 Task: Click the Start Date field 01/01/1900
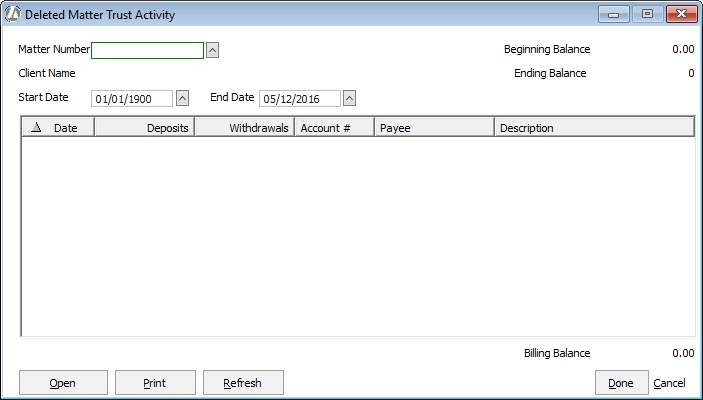coord(132,99)
